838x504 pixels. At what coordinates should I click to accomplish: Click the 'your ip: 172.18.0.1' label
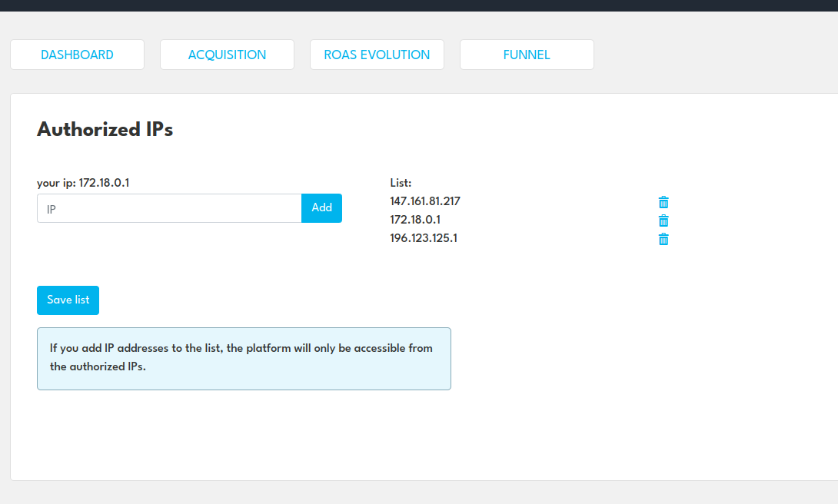83,183
